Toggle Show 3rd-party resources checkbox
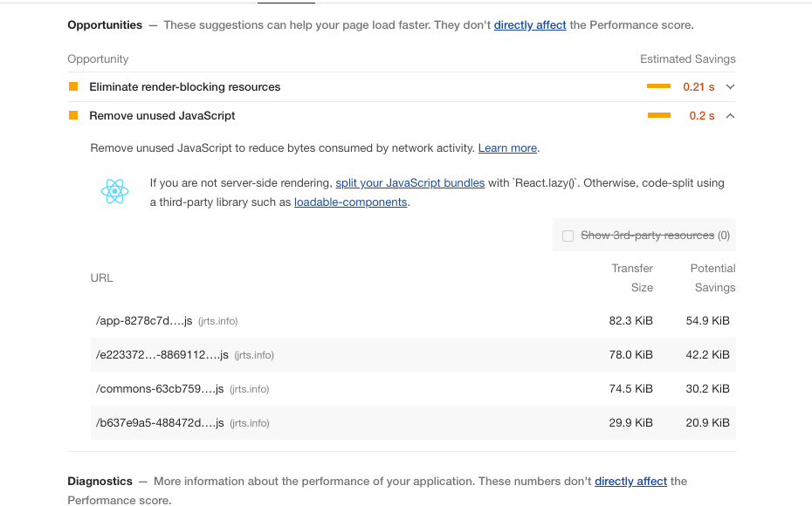Image resolution: width=812 pixels, height=506 pixels. coord(568,236)
